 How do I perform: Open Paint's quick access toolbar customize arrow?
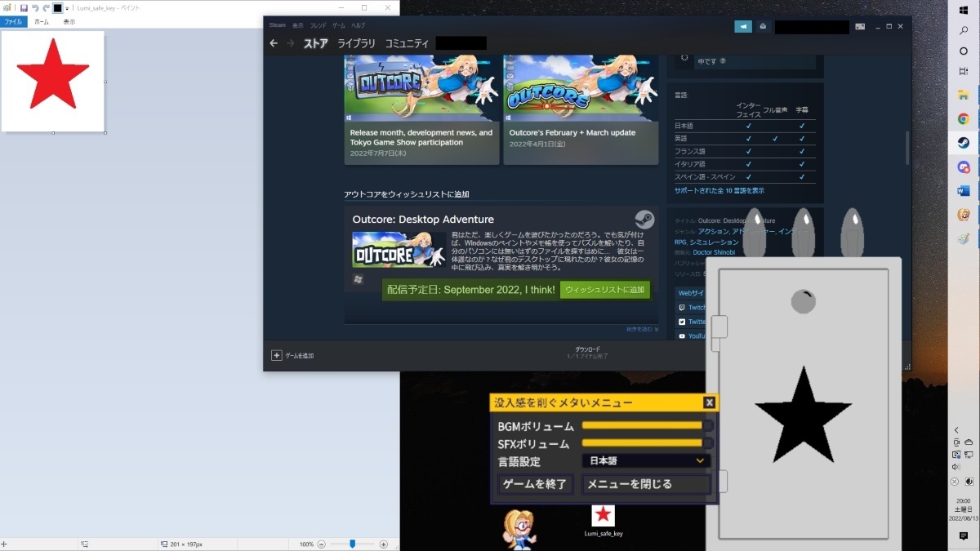point(67,8)
